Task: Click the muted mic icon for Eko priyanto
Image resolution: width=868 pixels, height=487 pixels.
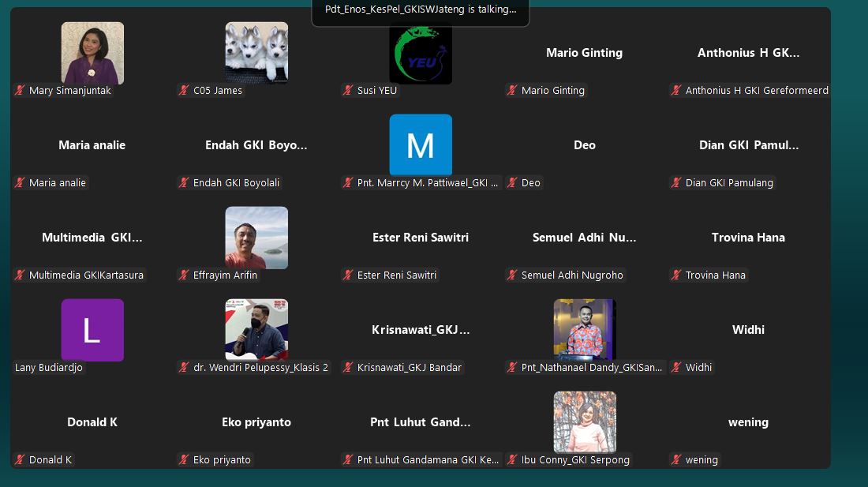Action: [x=185, y=460]
